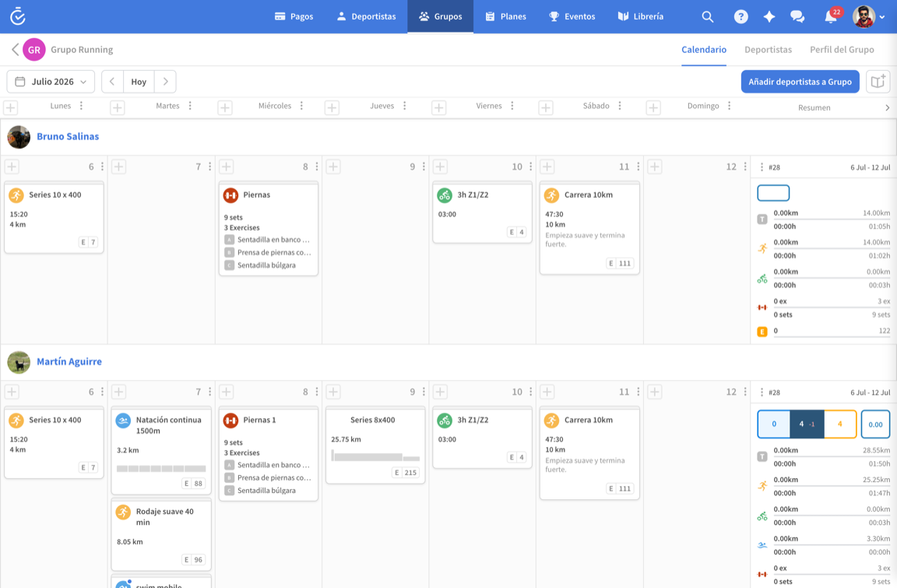Click Bruno Salinas avatar photo

tap(19, 137)
